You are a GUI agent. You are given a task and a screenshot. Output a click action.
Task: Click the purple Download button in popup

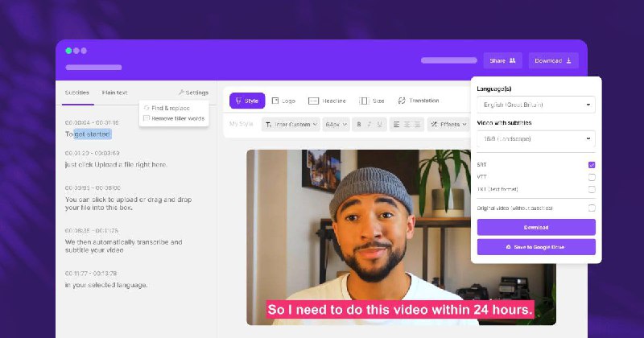[536, 227]
